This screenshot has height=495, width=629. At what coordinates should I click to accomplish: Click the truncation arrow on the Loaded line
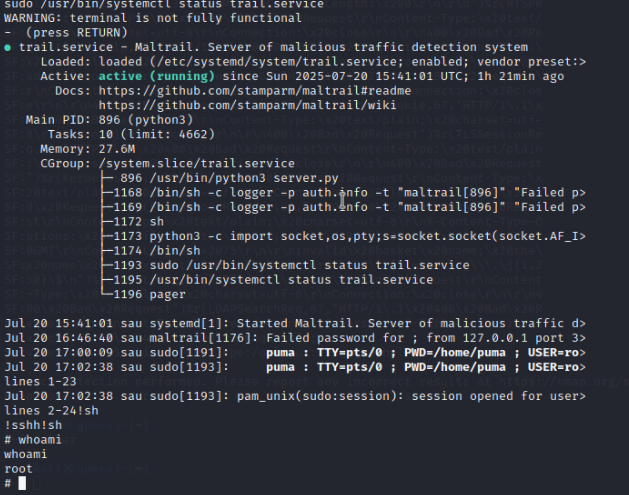[x=582, y=62]
